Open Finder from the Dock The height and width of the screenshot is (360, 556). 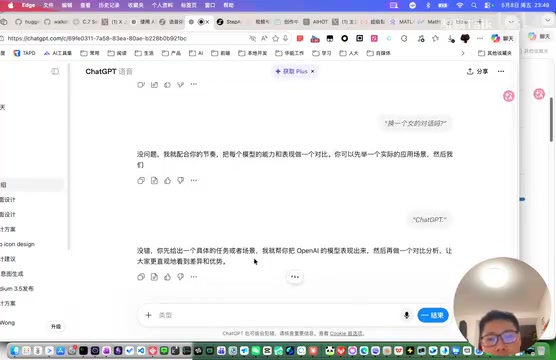tap(15, 351)
